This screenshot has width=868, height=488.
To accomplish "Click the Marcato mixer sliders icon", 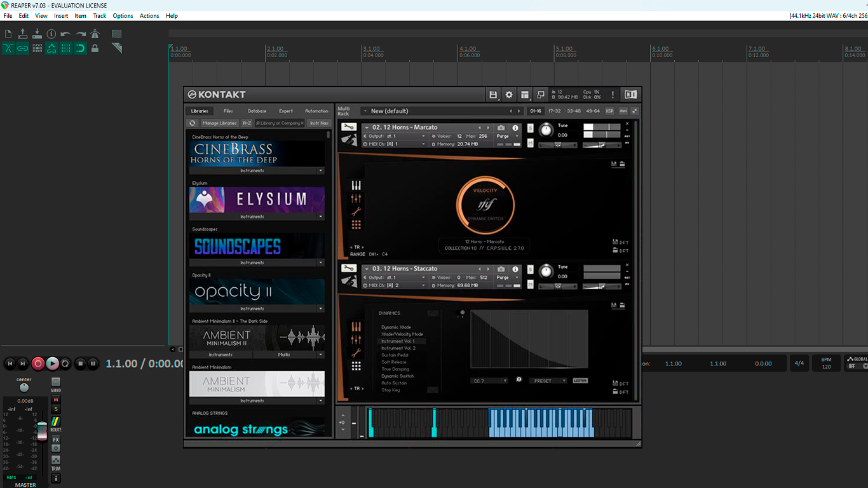I will (x=356, y=199).
